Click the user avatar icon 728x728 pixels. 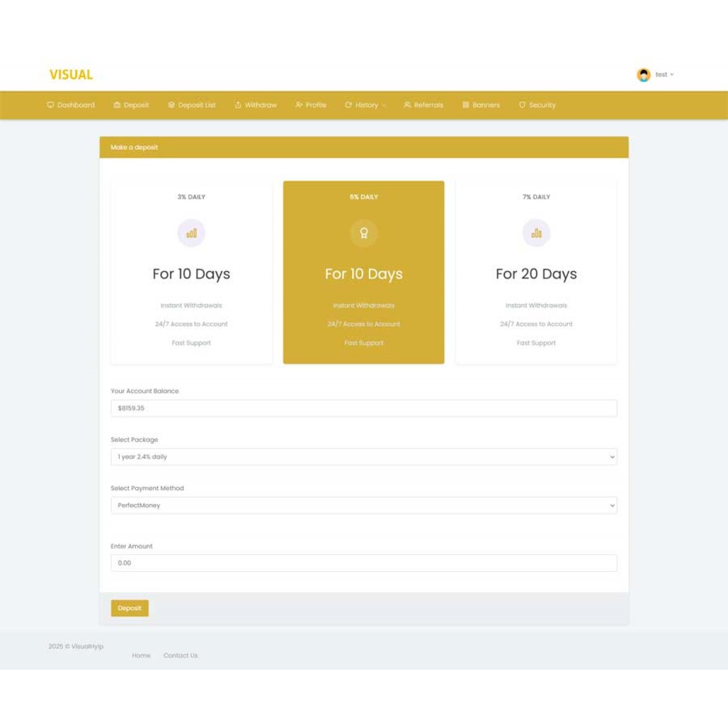(x=643, y=75)
